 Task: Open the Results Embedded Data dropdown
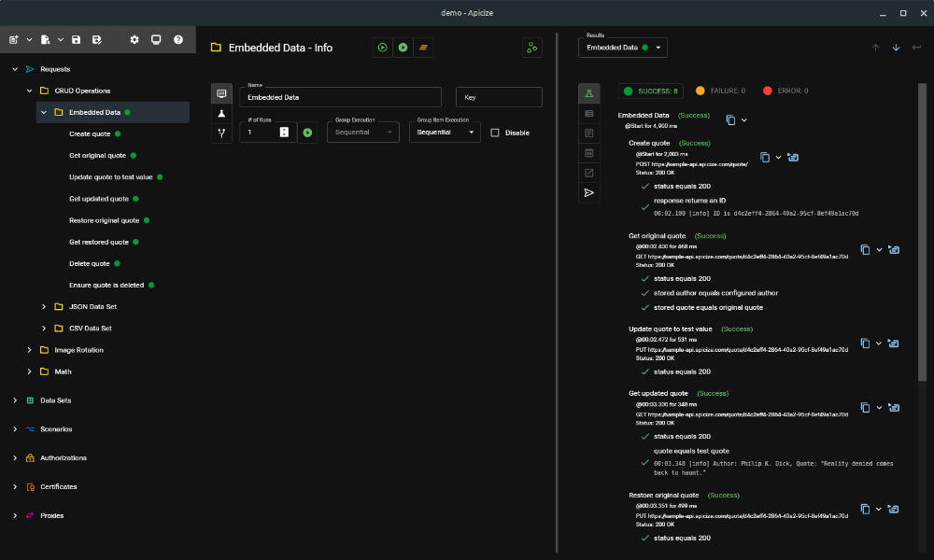pos(622,48)
